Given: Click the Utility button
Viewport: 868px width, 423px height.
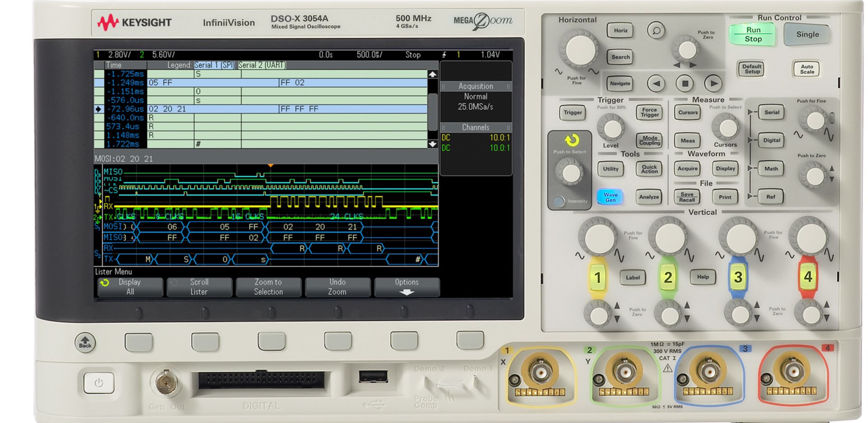Looking at the screenshot, I should [610, 169].
